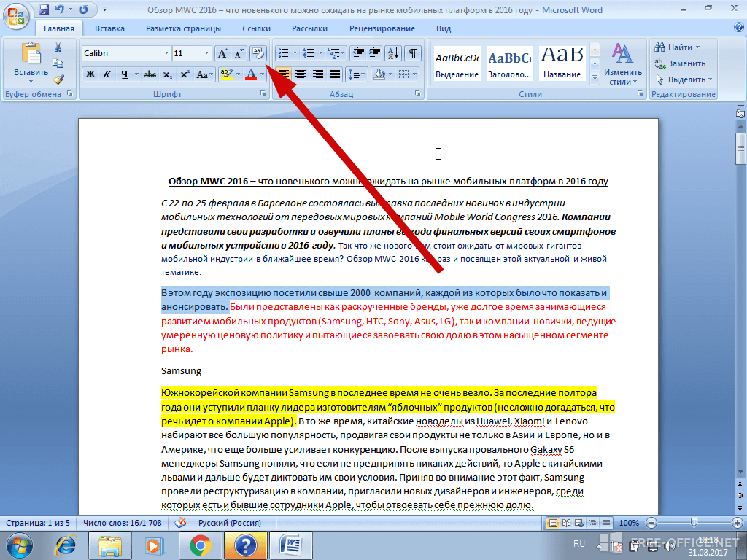The image size is (747, 560).
Task: Switch to Разметка страницы tab
Action: pos(183,28)
